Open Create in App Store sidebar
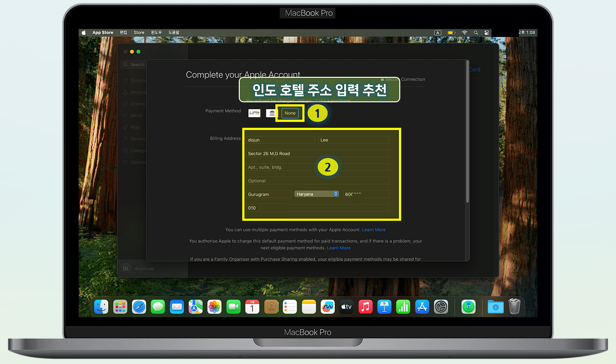This screenshot has height=364, width=616. 134,104
